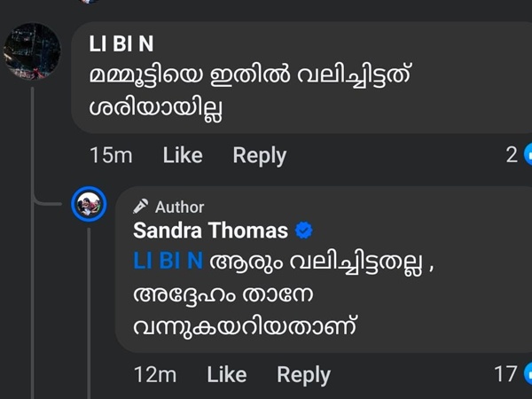This screenshot has height=399, width=532.
Task: Click the verified badge next to Sandra Thomas
Action: (303, 231)
